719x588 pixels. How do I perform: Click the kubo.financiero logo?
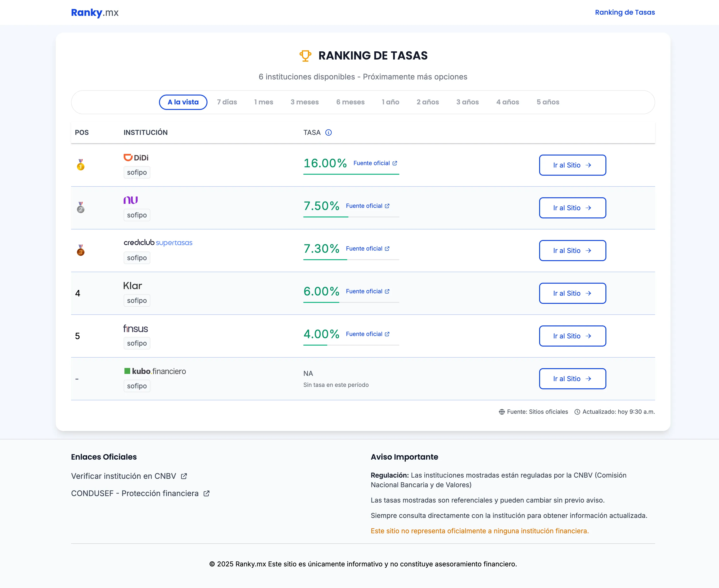(155, 371)
